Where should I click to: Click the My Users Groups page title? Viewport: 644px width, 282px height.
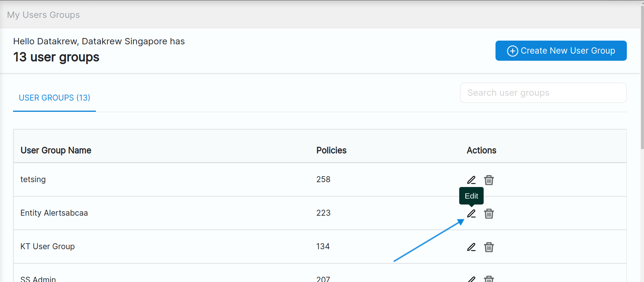[43, 15]
